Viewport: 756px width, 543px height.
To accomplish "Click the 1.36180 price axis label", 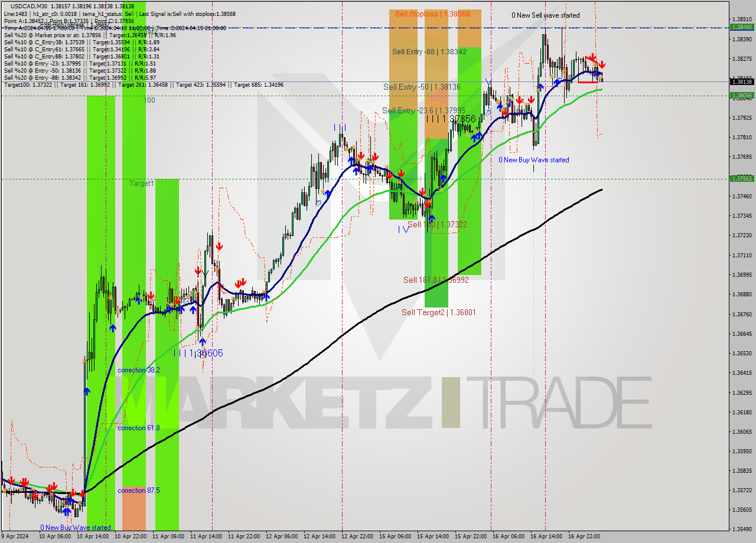I will coord(741,412).
